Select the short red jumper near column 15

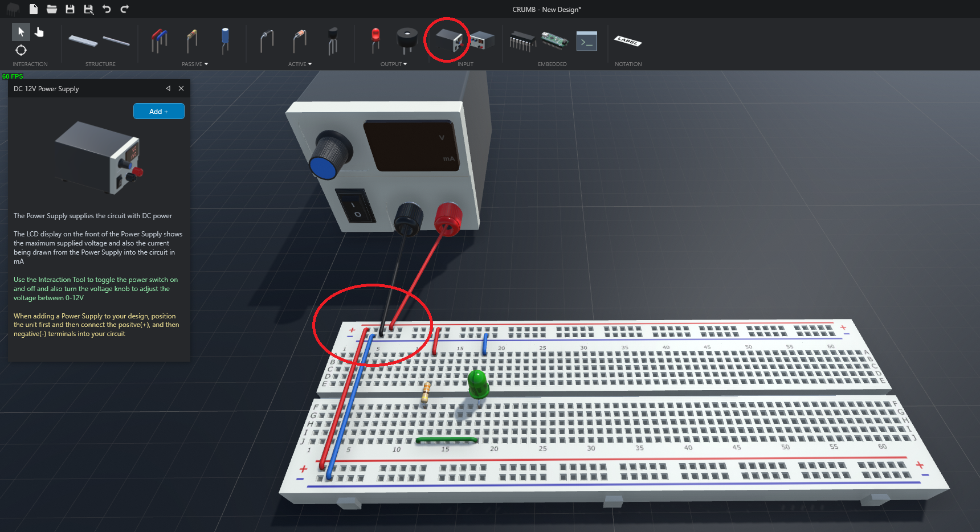pyautogui.click(x=436, y=341)
